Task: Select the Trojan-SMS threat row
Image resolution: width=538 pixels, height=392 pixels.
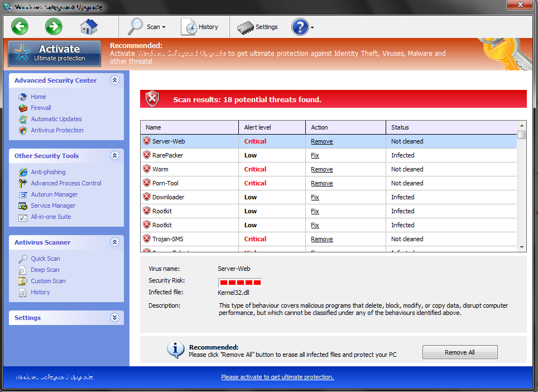Action: 329,239
